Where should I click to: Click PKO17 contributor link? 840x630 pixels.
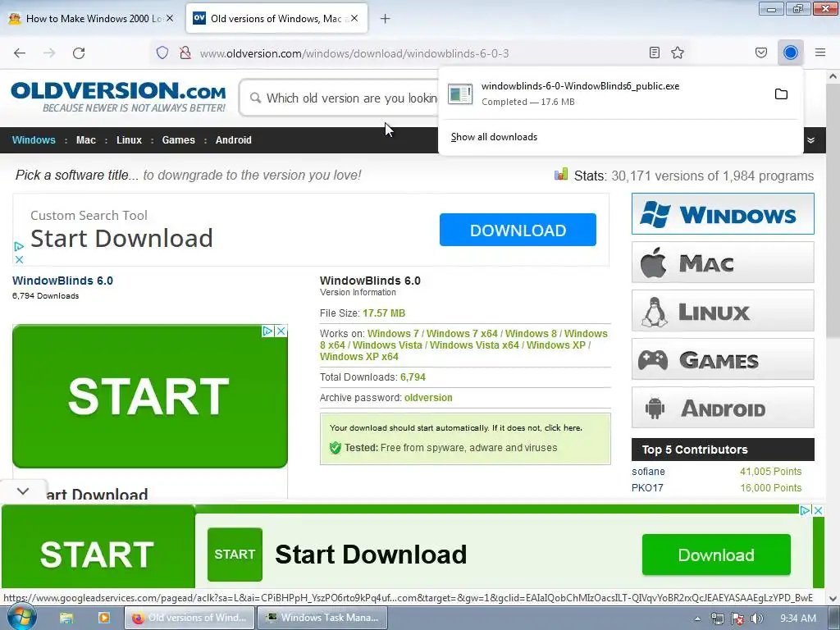(647, 488)
